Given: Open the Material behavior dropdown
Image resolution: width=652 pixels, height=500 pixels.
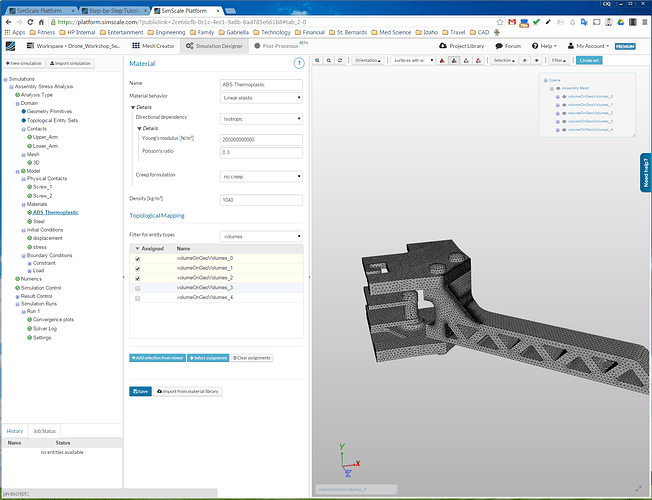Looking at the screenshot, I should (x=260, y=96).
